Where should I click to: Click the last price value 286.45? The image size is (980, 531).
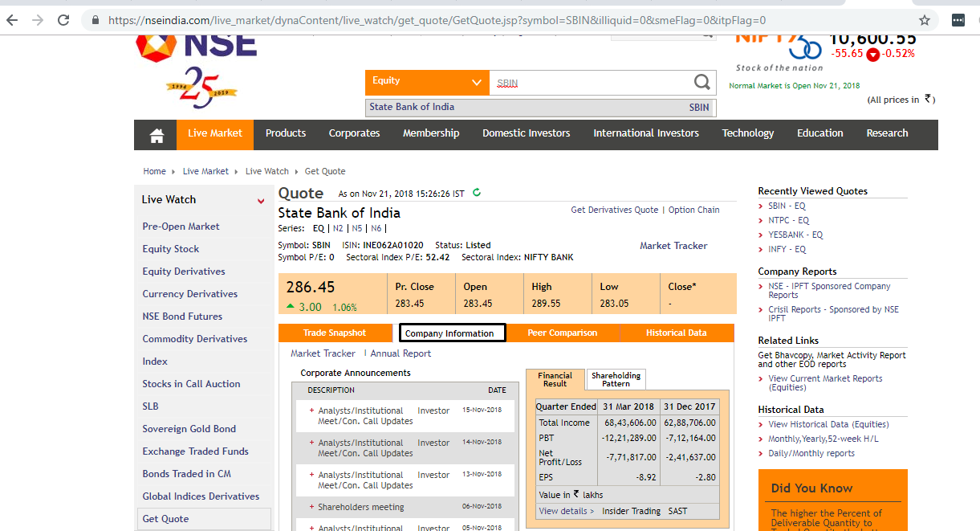tap(311, 288)
